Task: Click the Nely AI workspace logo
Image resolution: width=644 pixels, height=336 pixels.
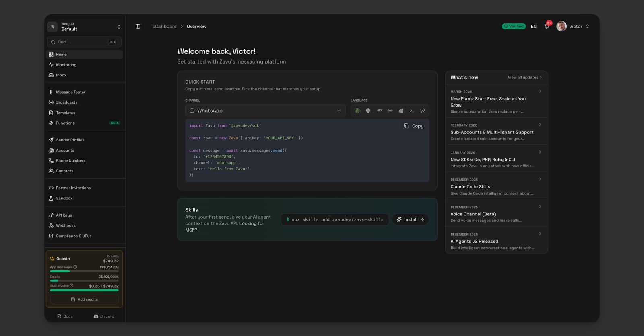Action: click(52, 27)
